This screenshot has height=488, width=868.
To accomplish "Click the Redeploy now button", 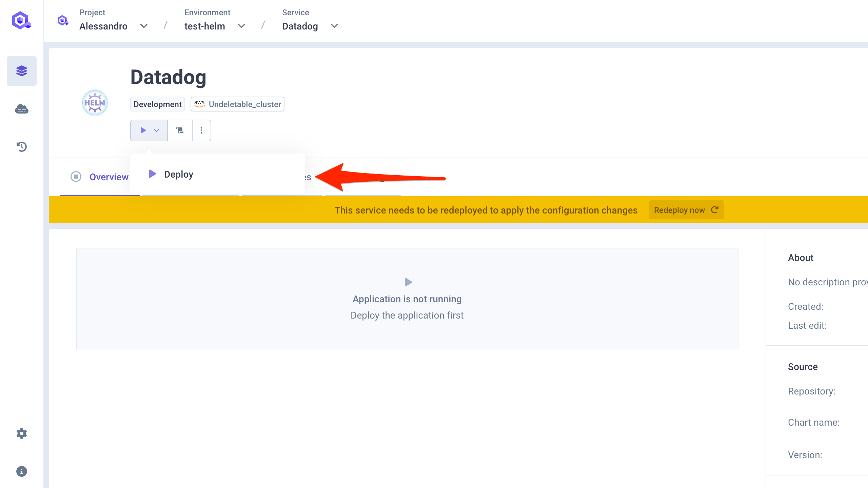I will tap(686, 210).
